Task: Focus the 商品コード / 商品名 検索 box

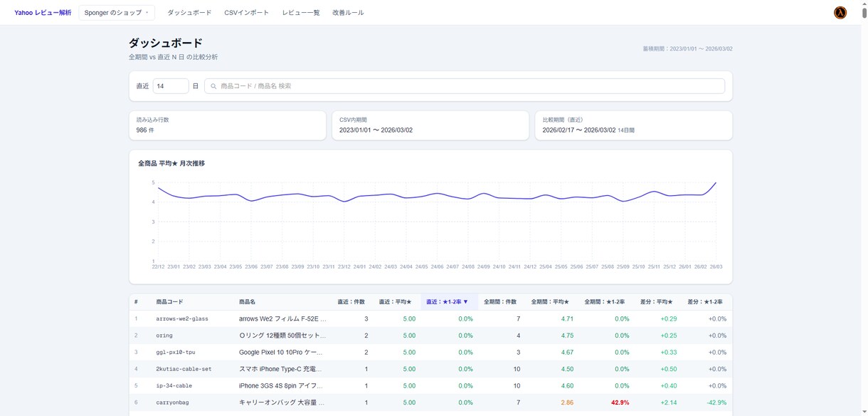Action: tap(465, 86)
